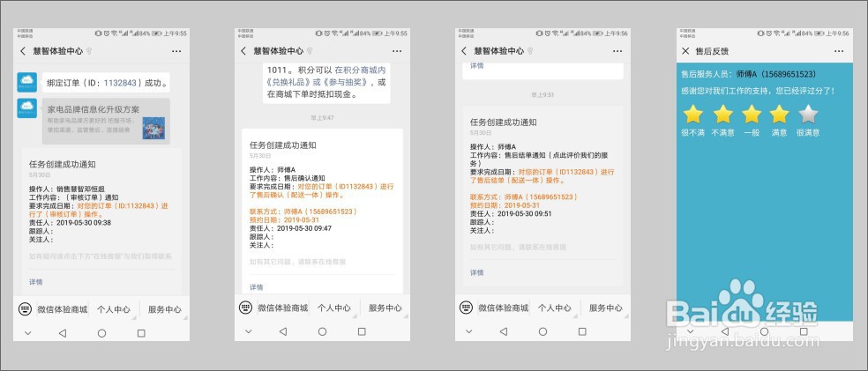The width and height of the screenshot is (868, 371).
Task: Tap the ear icon beside title on 售后确认通知 screen
Action: (x=309, y=51)
